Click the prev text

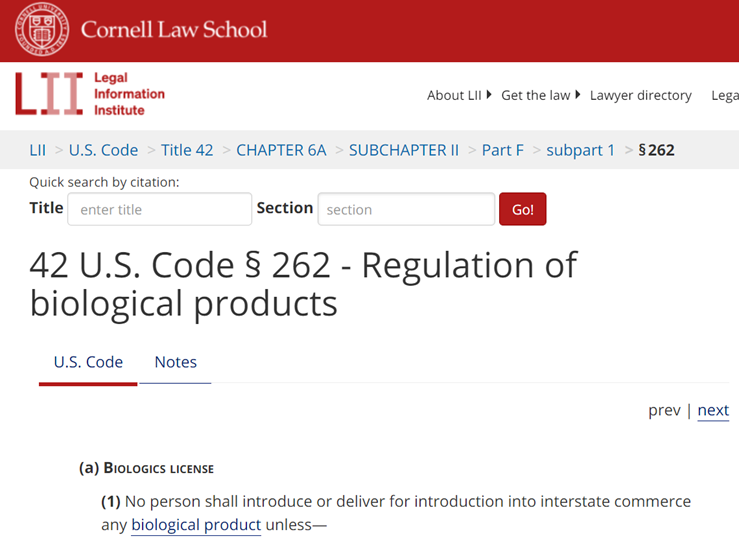[x=664, y=410]
